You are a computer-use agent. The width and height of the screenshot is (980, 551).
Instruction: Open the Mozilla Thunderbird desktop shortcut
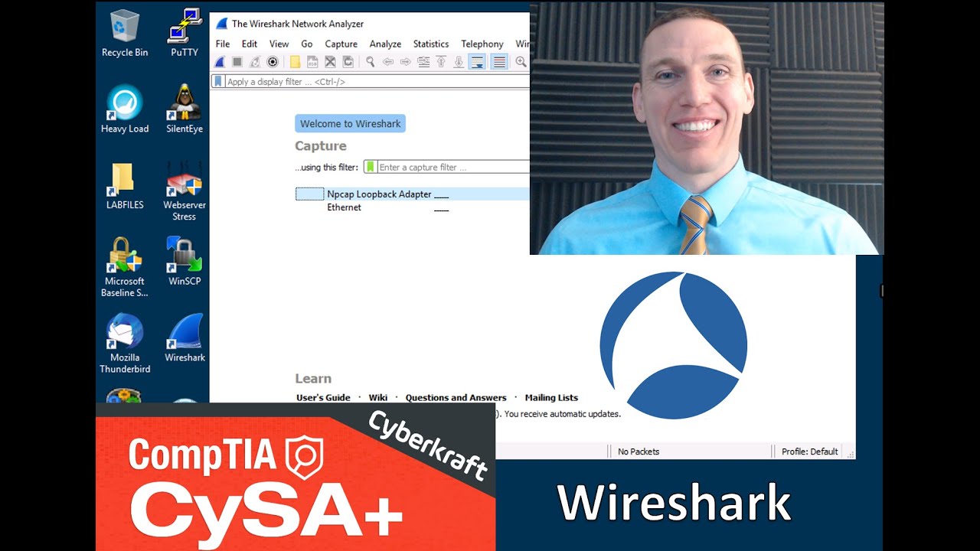(125, 344)
